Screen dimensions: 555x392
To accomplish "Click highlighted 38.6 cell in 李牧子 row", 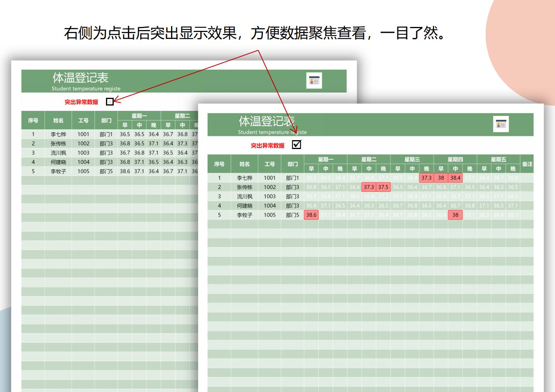I will coord(311,215).
